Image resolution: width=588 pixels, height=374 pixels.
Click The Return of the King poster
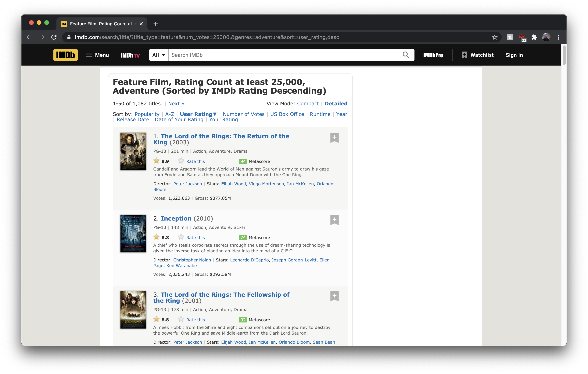pyautogui.click(x=133, y=151)
